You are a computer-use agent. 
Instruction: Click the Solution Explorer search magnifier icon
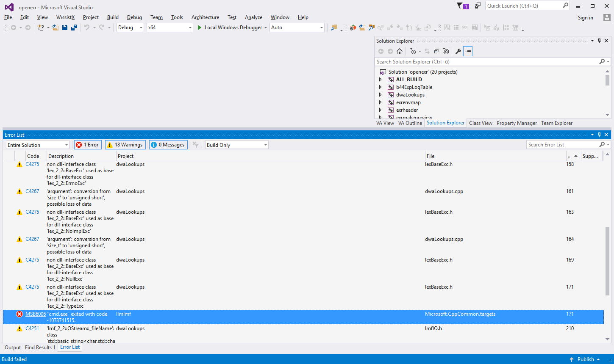[602, 62]
